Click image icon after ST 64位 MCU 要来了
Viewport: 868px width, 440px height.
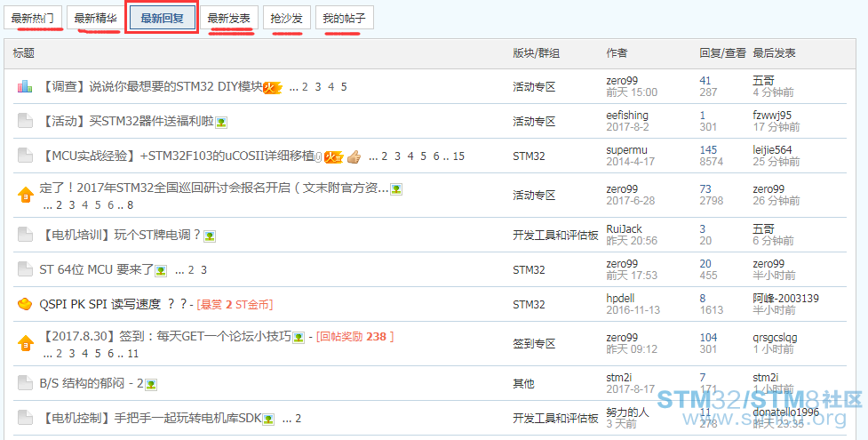coord(161,271)
